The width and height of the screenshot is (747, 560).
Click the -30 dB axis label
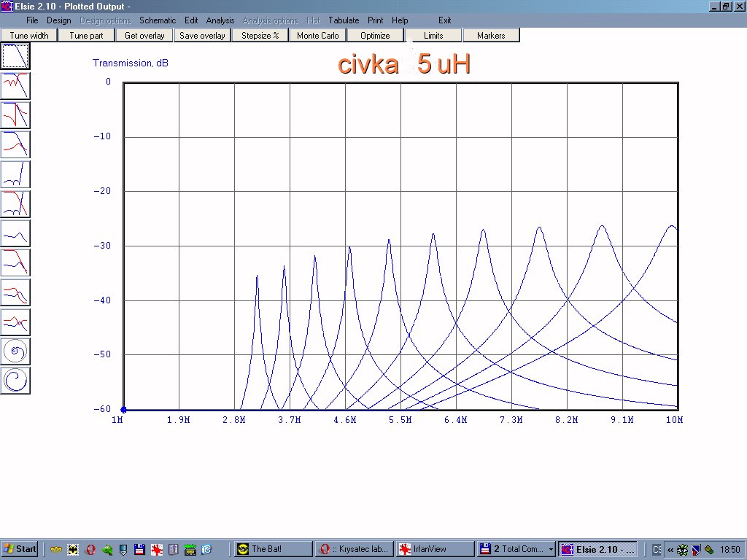(101, 246)
